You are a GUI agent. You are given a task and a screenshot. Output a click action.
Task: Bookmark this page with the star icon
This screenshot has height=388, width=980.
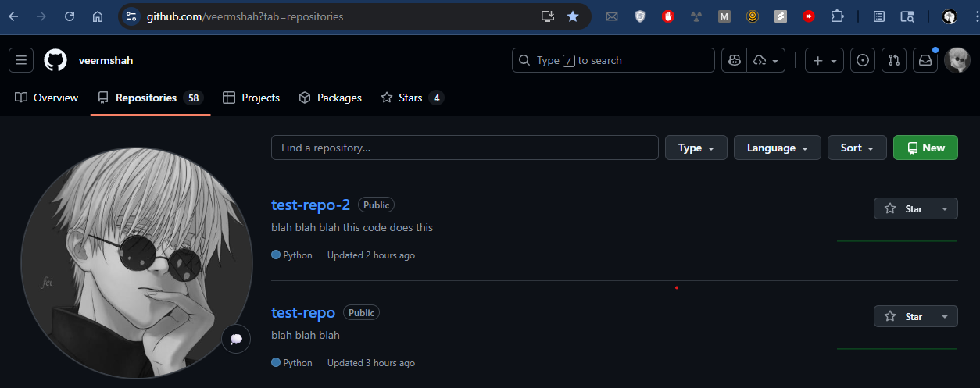(573, 16)
